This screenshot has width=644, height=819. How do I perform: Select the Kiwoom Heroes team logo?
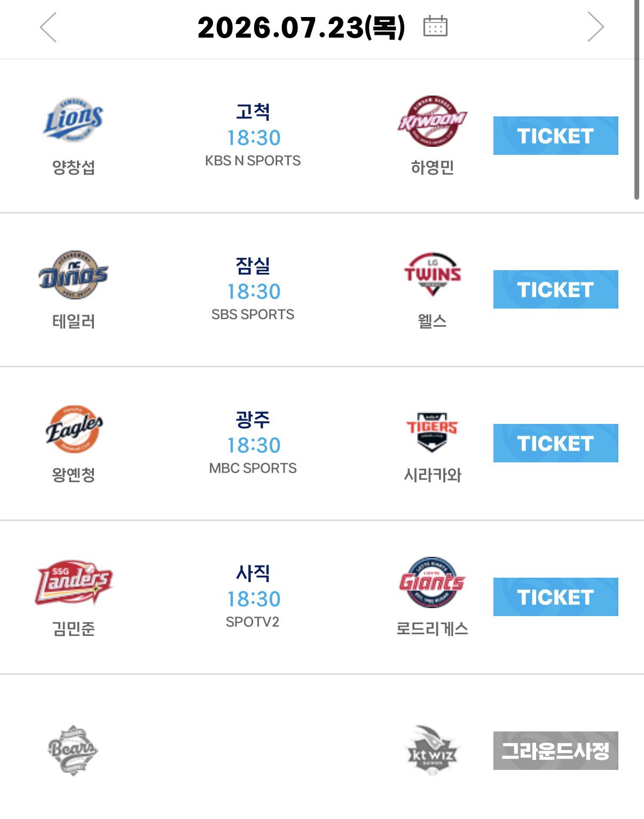click(x=433, y=121)
